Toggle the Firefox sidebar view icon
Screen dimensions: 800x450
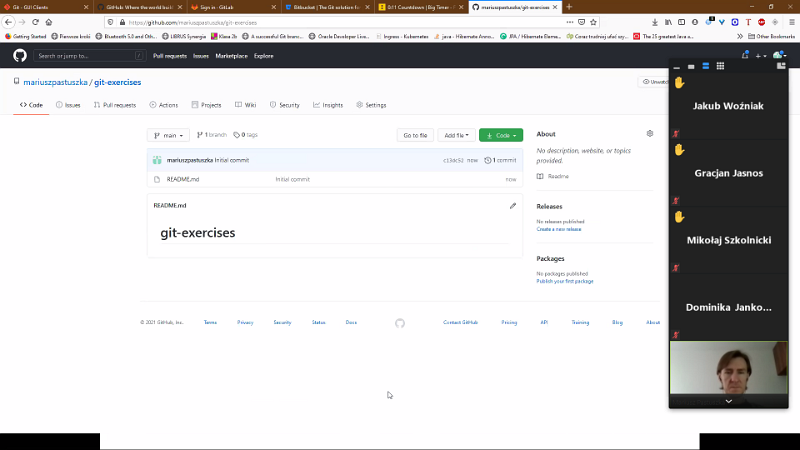click(681, 22)
